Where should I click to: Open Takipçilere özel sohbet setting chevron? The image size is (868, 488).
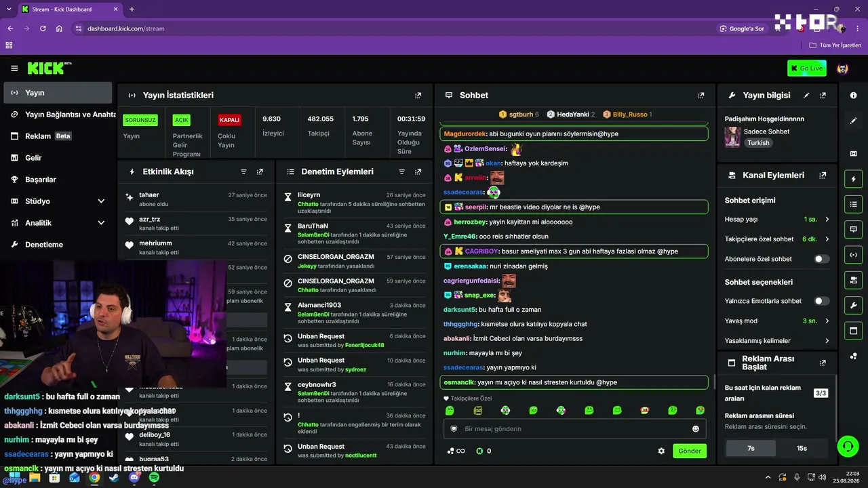[827, 239]
